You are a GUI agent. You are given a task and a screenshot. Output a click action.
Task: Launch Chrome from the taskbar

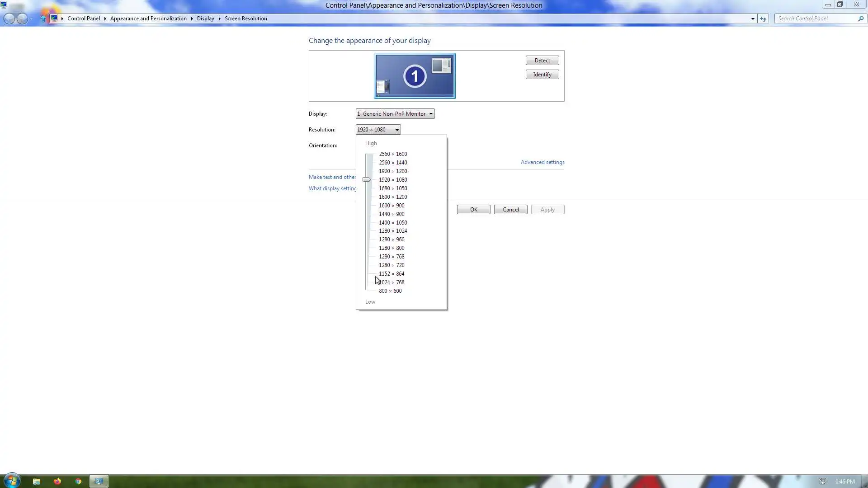[78, 481]
